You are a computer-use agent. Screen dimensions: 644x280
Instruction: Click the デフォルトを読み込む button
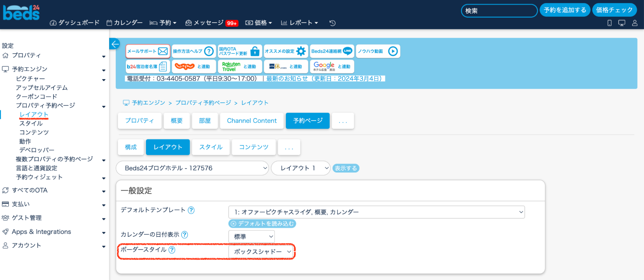pyautogui.click(x=262, y=224)
